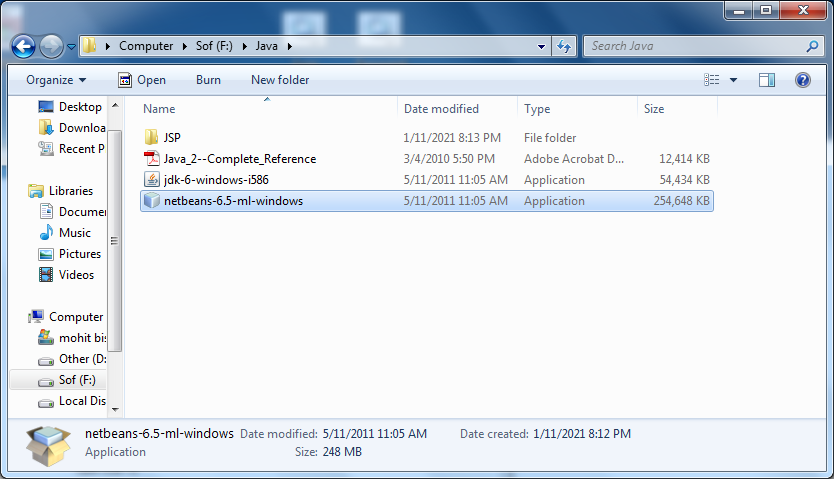Open Help with the question mark icon
The image size is (834, 479).
pos(803,80)
